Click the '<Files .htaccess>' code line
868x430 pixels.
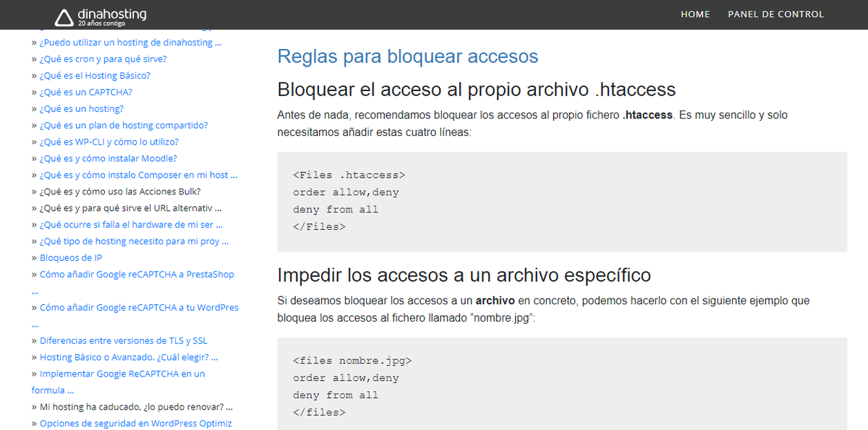[349, 176]
